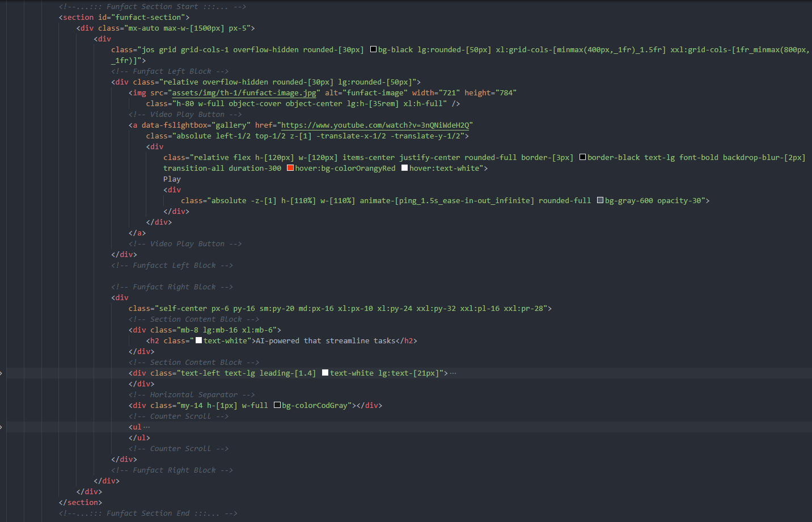Click the ellipsis after the ul tag
The width and height of the screenshot is (812, 522).
pyautogui.click(x=147, y=427)
